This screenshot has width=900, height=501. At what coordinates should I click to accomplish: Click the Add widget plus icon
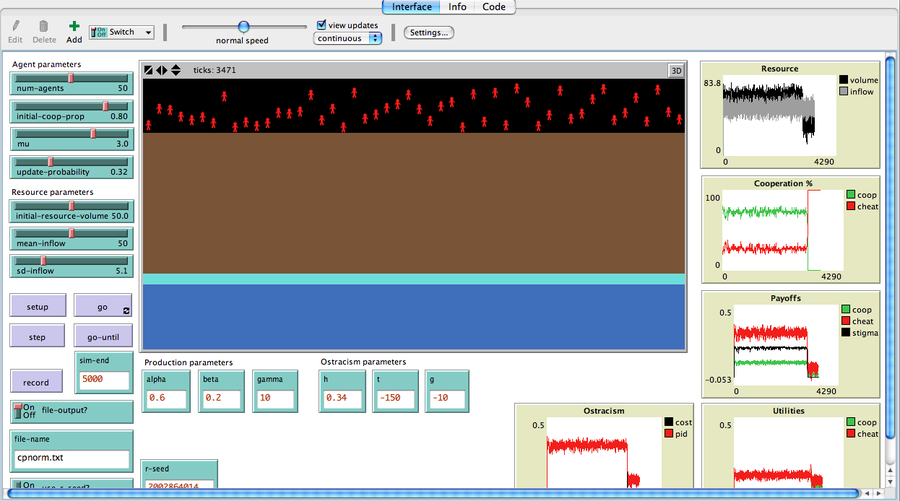74,26
